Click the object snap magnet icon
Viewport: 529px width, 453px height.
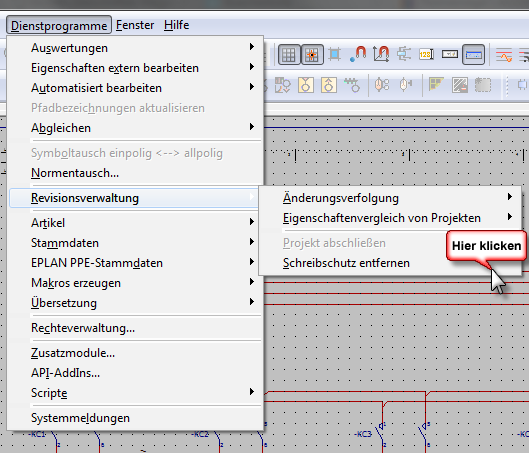[358, 54]
